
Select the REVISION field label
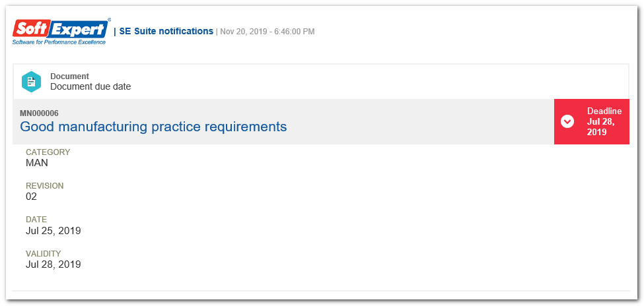[x=45, y=186]
